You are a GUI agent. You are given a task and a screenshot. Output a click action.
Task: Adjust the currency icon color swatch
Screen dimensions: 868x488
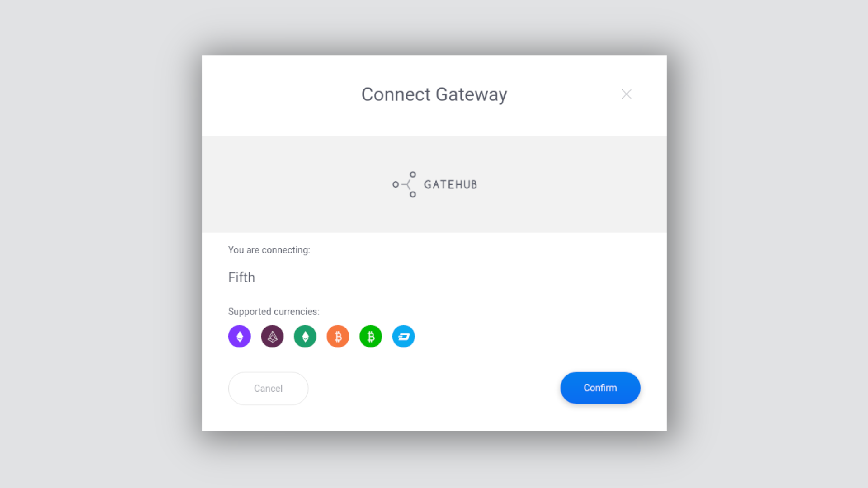[x=239, y=335]
